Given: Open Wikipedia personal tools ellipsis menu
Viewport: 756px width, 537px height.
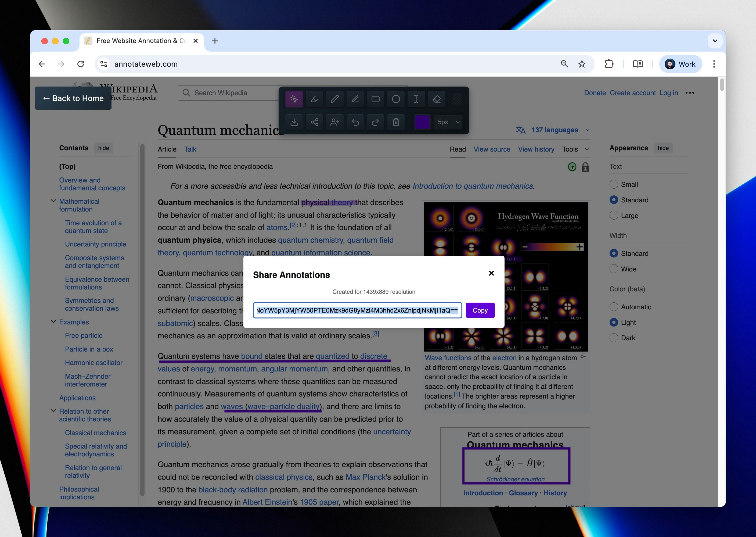Looking at the screenshot, I should point(690,93).
